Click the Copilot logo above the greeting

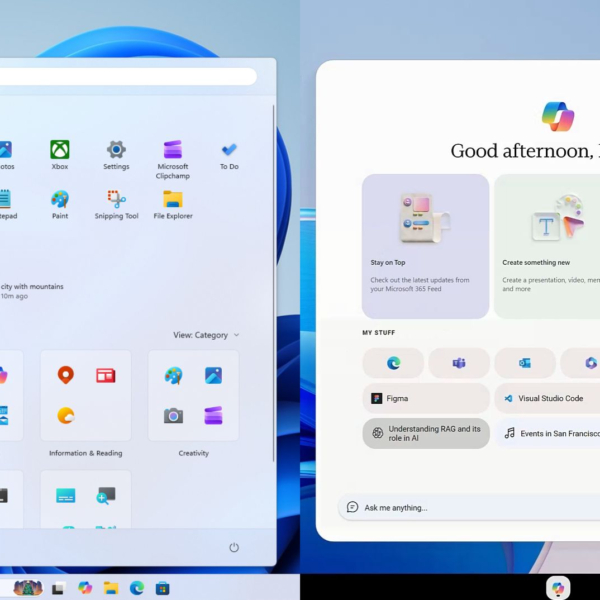coord(558,116)
